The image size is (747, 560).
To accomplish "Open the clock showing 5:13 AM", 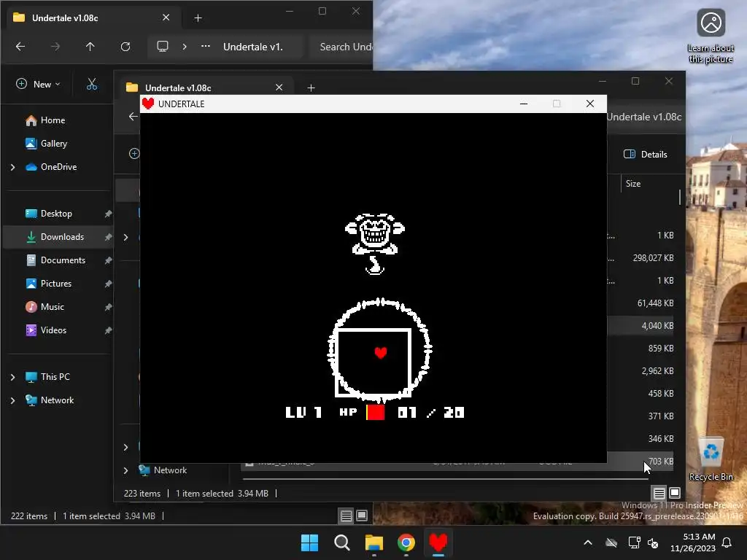I will (x=693, y=542).
